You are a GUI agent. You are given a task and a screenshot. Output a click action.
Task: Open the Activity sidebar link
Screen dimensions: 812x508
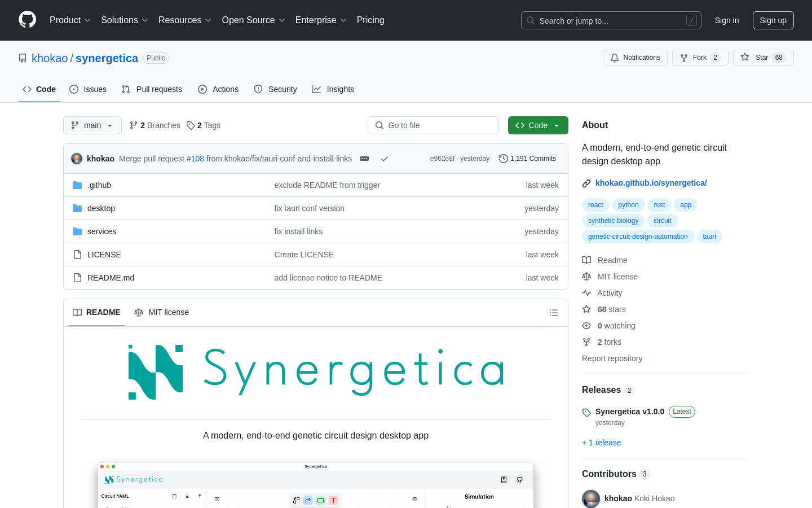pos(602,293)
